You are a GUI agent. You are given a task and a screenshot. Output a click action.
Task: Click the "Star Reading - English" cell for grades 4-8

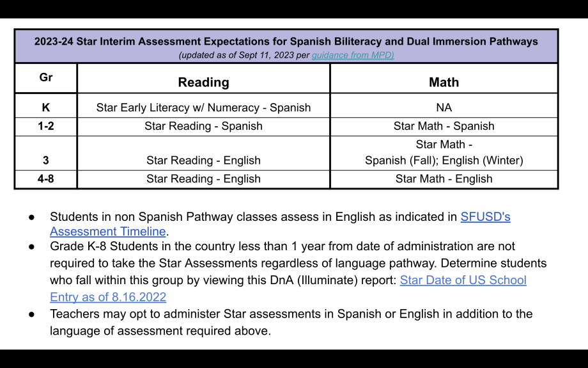click(203, 179)
